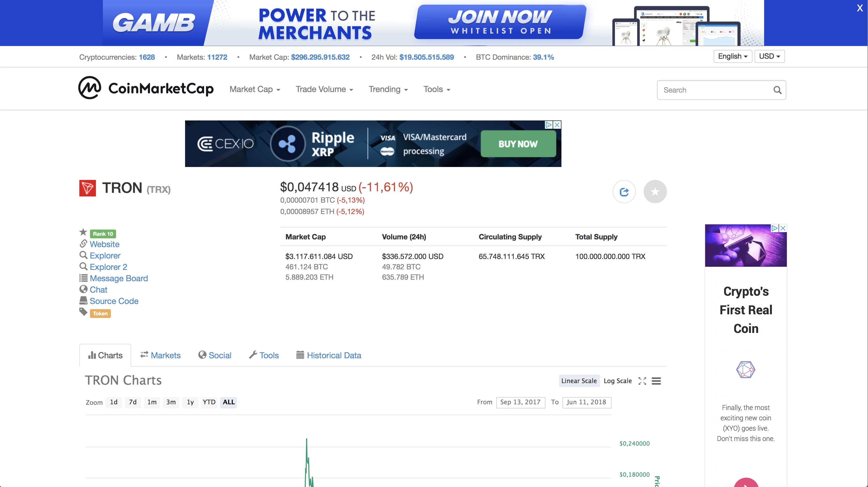Image resolution: width=868 pixels, height=487 pixels.
Task: Open the English language dropdown
Action: (733, 56)
